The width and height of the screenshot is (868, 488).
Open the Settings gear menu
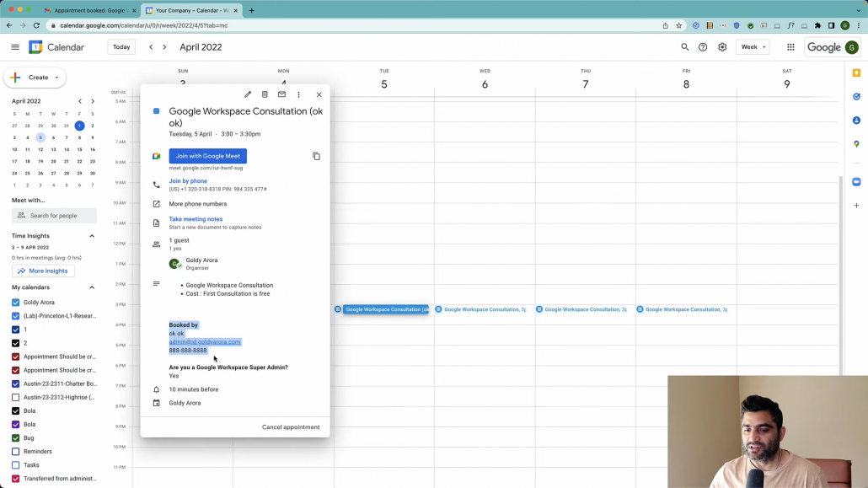coord(722,47)
